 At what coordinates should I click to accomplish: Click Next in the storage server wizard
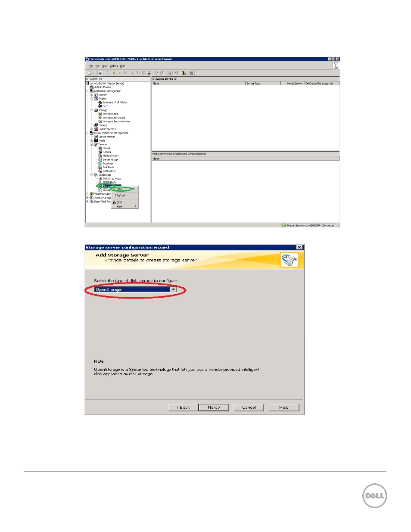(214, 408)
